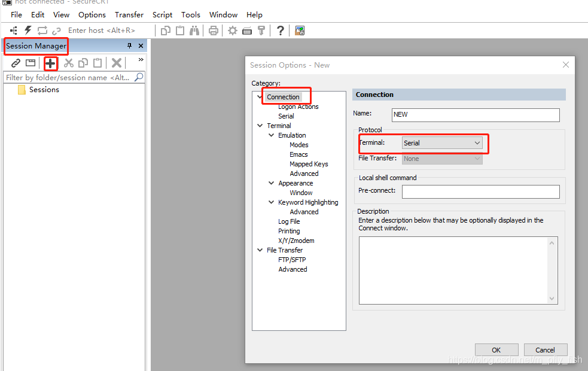Close the Session Manager panel

(141, 45)
